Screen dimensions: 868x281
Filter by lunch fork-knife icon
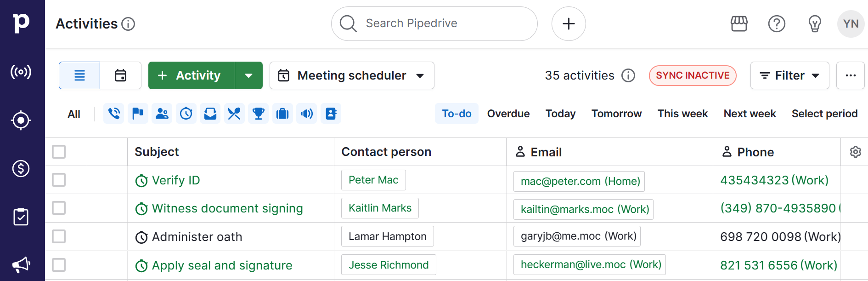coord(234,114)
